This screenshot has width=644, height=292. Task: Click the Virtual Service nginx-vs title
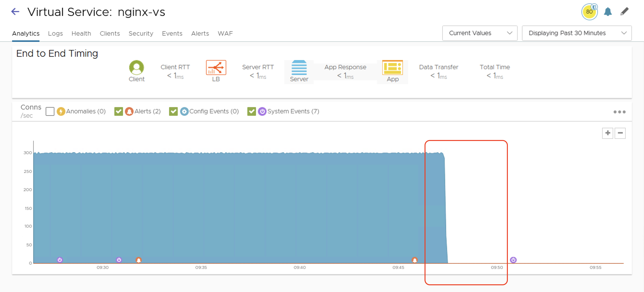(x=96, y=12)
